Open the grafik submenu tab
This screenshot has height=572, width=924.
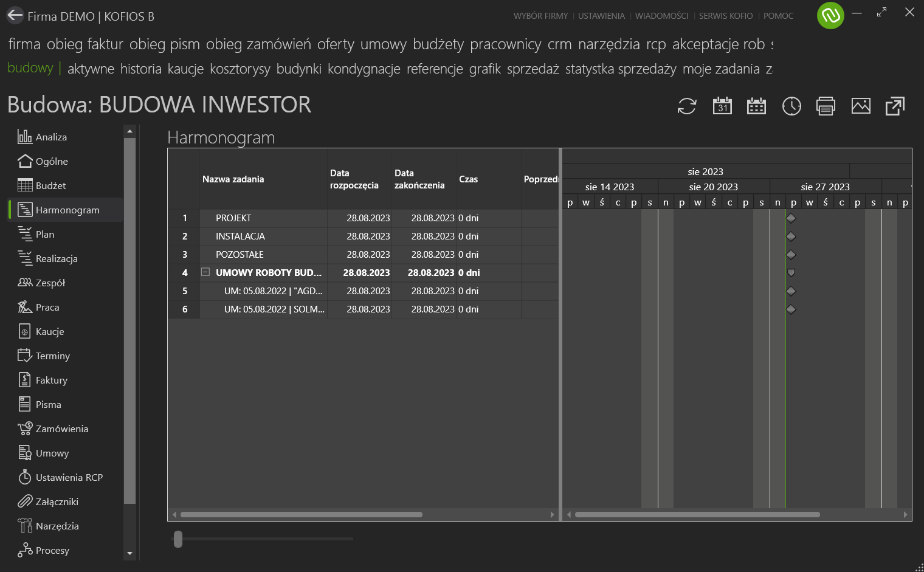[485, 69]
